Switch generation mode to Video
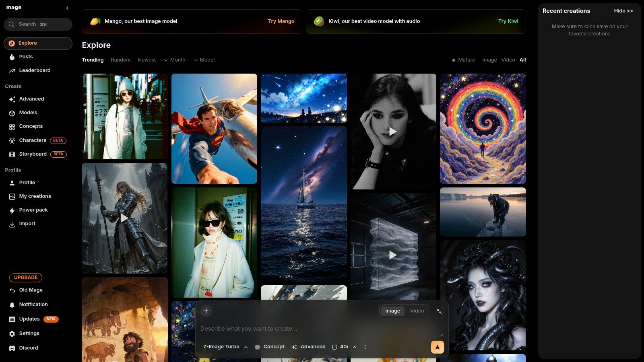This screenshot has width=644, height=362. pos(417,311)
